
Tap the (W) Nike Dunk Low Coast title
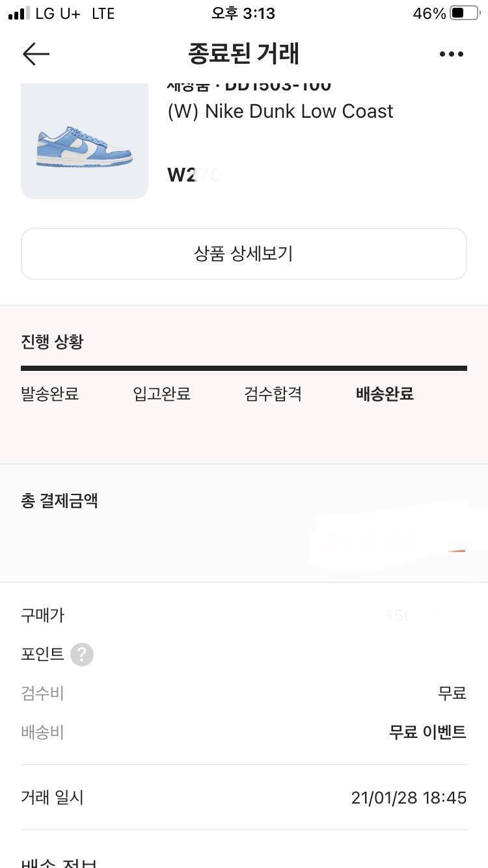click(x=280, y=111)
